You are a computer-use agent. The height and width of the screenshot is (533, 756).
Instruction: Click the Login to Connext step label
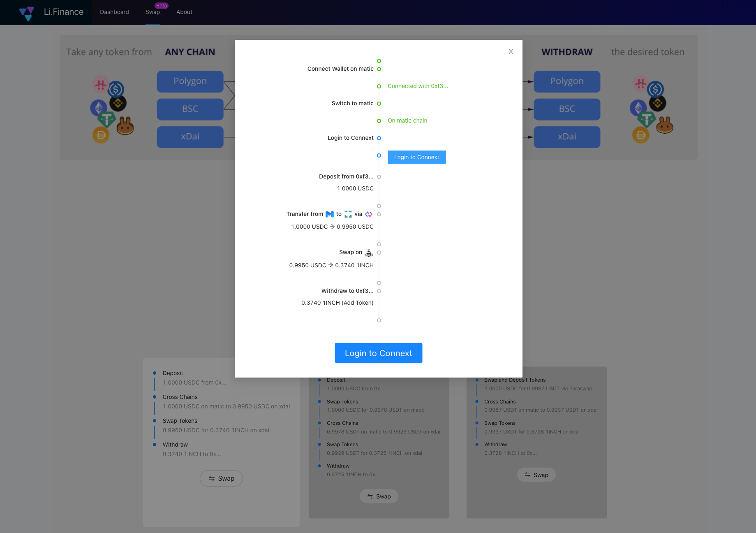click(351, 138)
